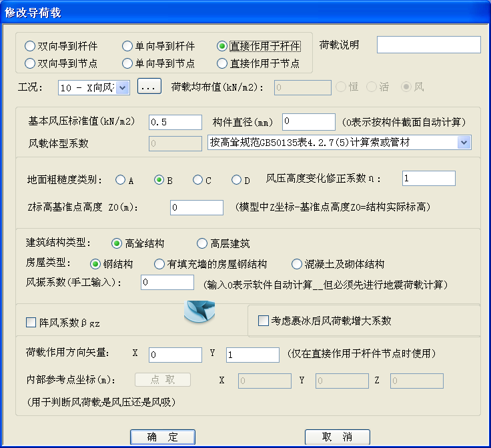The height and width of the screenshot is (448, 491).
Task: Click the 基本风压标准值 input field
Action: (175, 122)
